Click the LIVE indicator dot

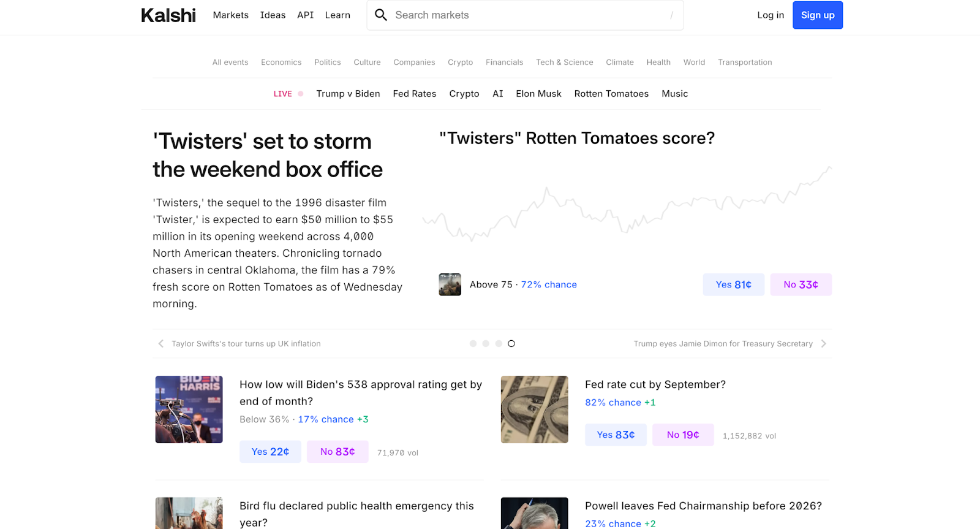tap(301, 94)
